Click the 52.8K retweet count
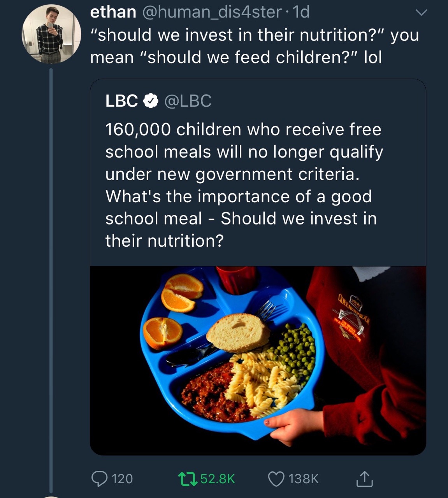The height and width of the screenshot is (498, 448). point(218,479)
